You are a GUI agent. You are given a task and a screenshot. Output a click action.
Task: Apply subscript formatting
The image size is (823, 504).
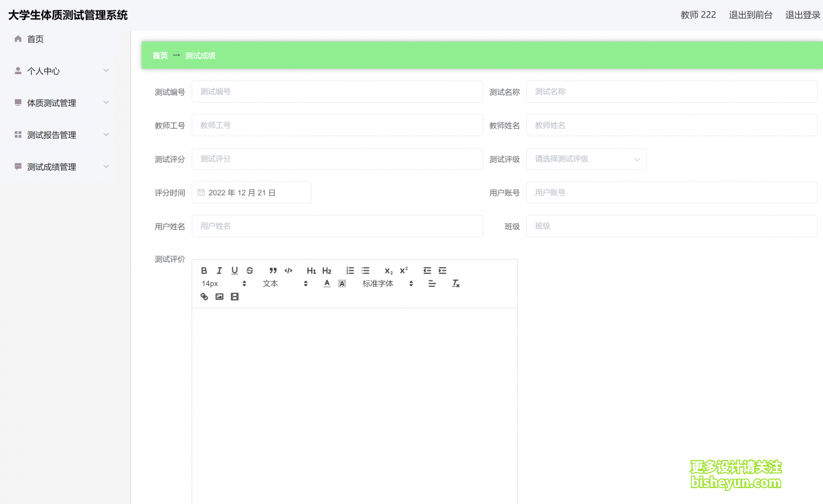pyautogui.click(x=389, y=271)
